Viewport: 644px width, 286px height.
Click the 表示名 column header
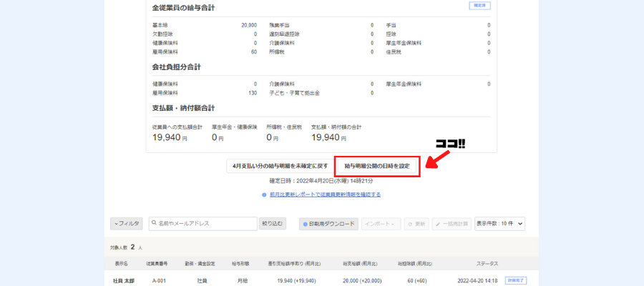tap(121, 263)
